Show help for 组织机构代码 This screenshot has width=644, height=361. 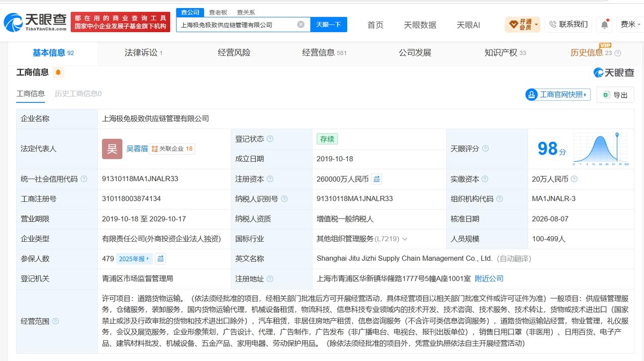point(499,199)
